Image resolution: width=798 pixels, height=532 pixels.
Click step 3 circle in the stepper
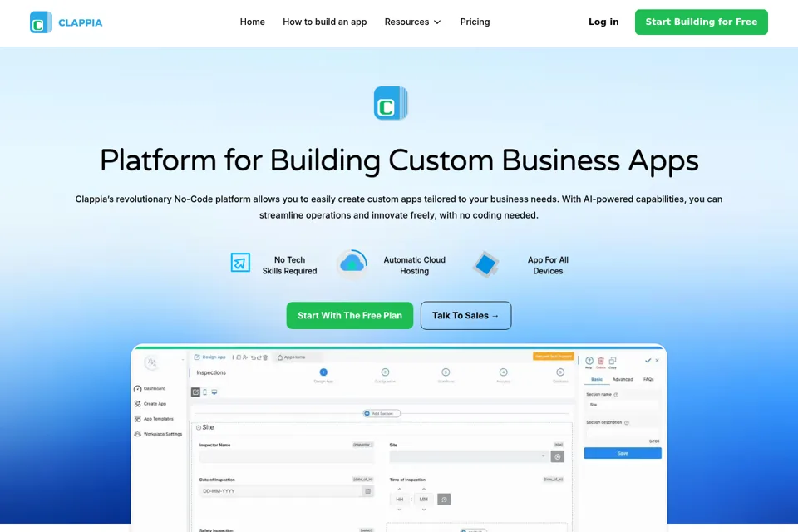pyautogui.click(x=446, y=372)
